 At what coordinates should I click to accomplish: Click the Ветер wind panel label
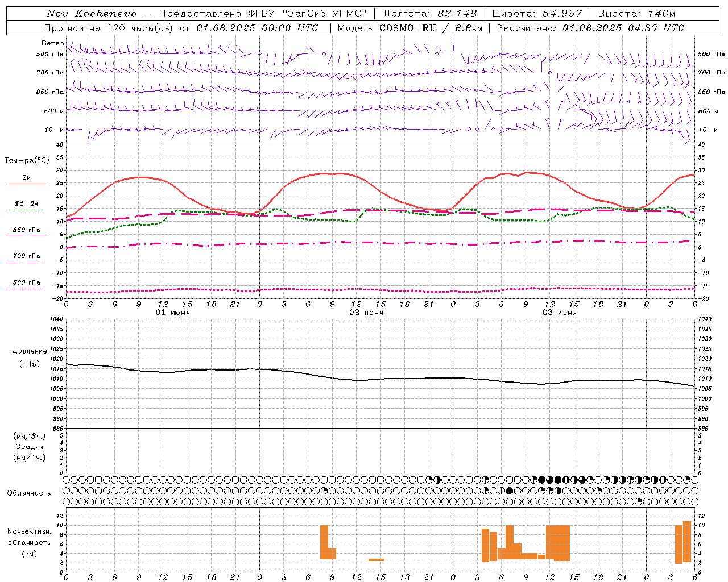coord(53,43)
